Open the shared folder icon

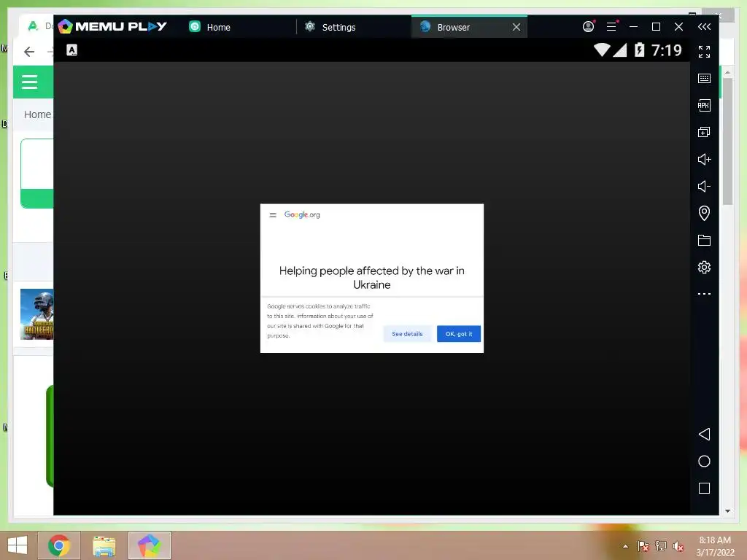point(704,240)
